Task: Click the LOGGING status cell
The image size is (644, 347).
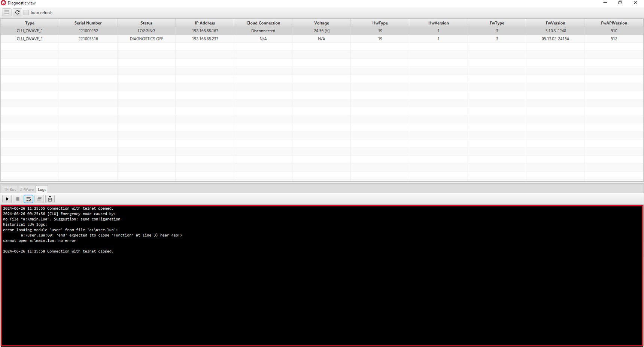Action: (146, 31)
